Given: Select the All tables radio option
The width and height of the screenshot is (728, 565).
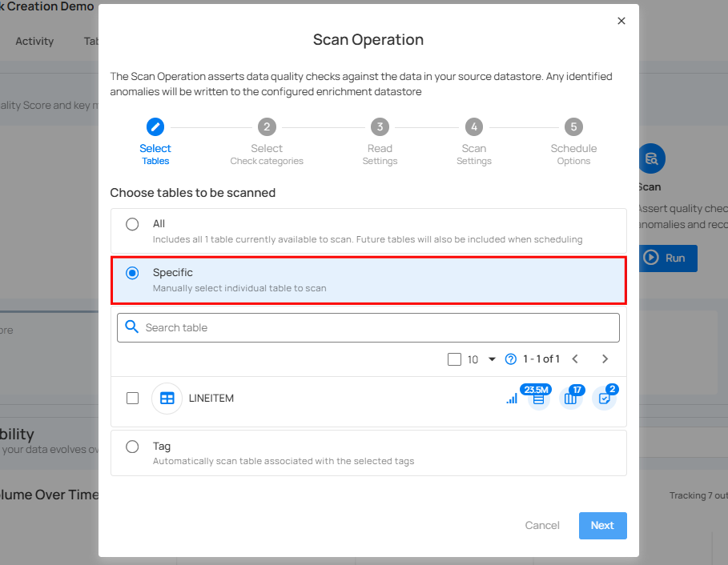Looking at the screenshot, I should 132,224.
